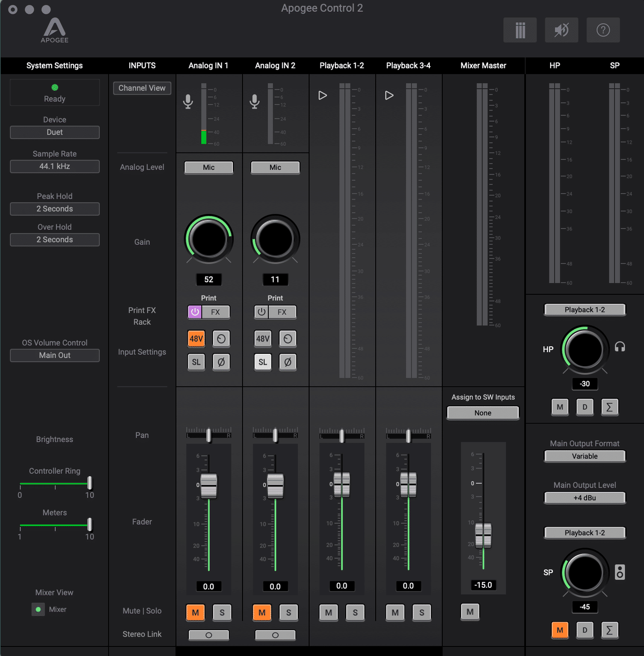Image resolution: width=644 pixels, height=656 pixels.
Task: Open the Peak Hold dropdown
Action: tap(55, 209)
